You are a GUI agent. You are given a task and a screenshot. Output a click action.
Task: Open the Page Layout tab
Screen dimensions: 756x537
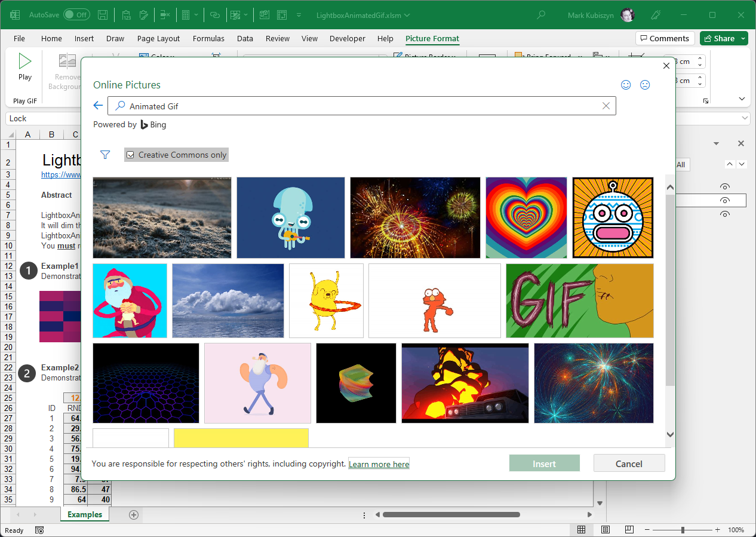coord(158,39)
